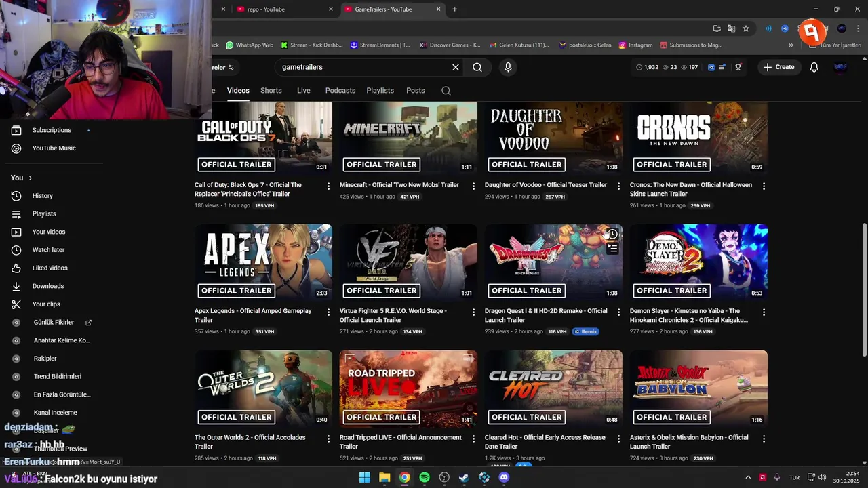868x488 pixels.
Task: Open options for Demon Slayer video
Action: tap(764, 312)
